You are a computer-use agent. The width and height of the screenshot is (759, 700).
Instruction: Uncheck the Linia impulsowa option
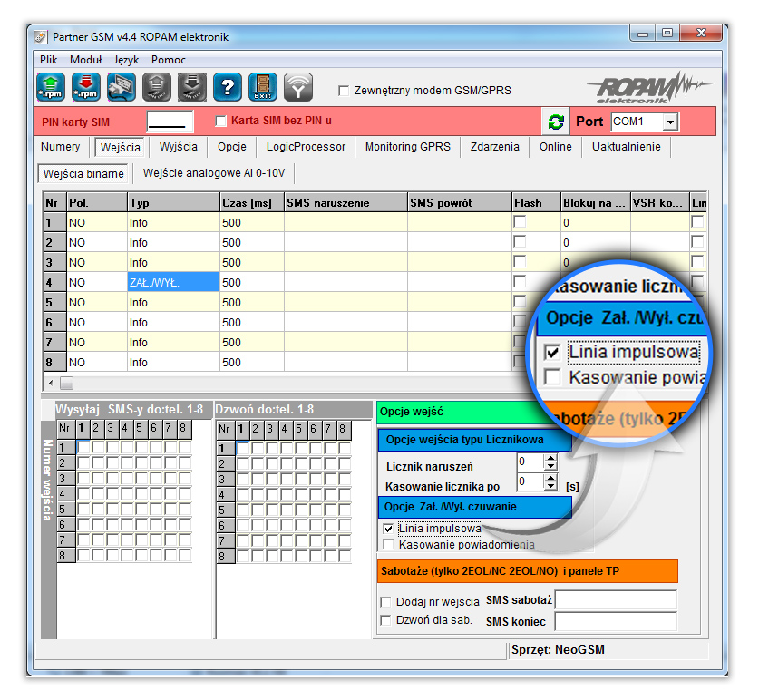pyautogui.click(x=389, y=528)
